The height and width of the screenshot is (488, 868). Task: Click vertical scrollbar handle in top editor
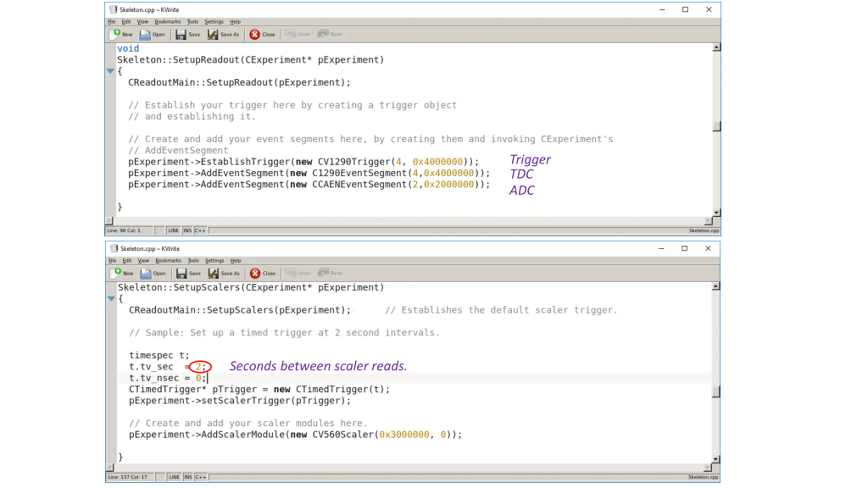click(716, 126)
